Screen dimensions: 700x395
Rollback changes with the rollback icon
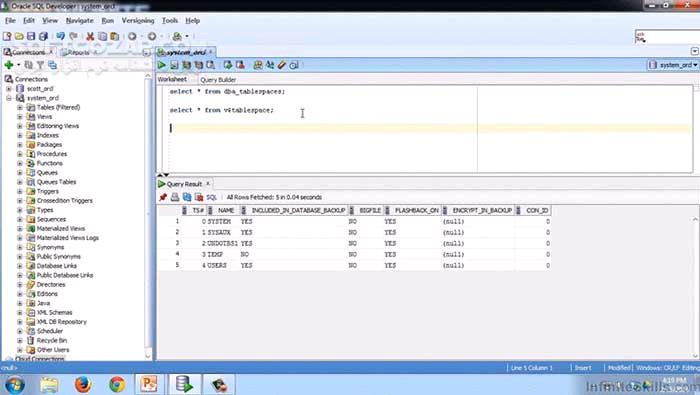(x=240, y=65)
